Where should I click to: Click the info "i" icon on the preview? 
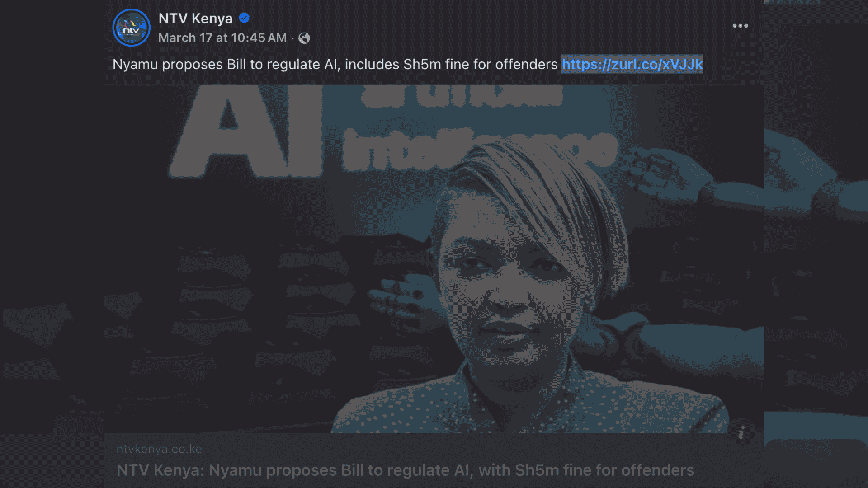(741, 433)
